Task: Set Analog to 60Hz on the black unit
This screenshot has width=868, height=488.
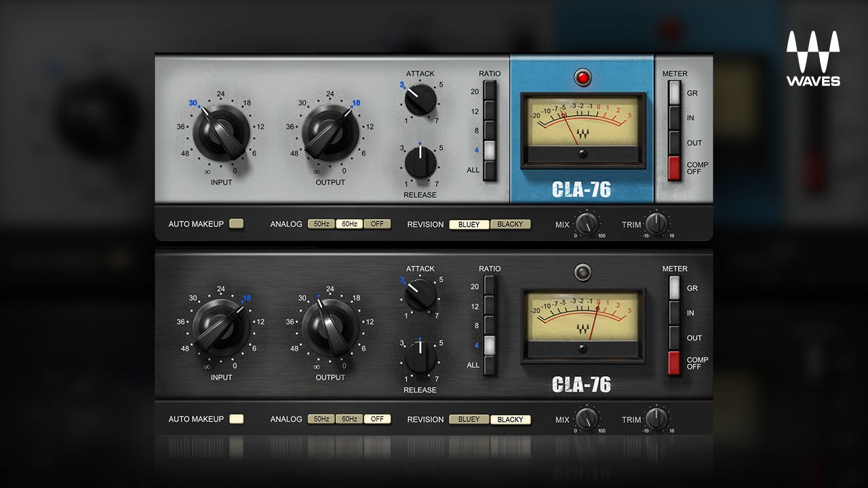Action: [349, 420]
